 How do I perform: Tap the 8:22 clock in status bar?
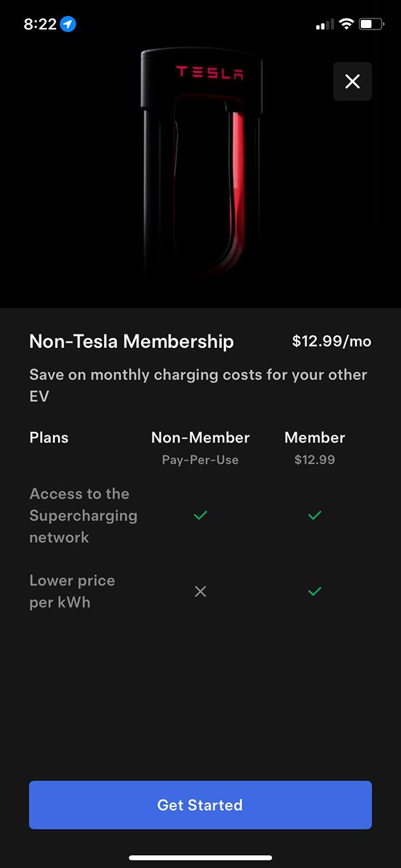click(40, 24)
